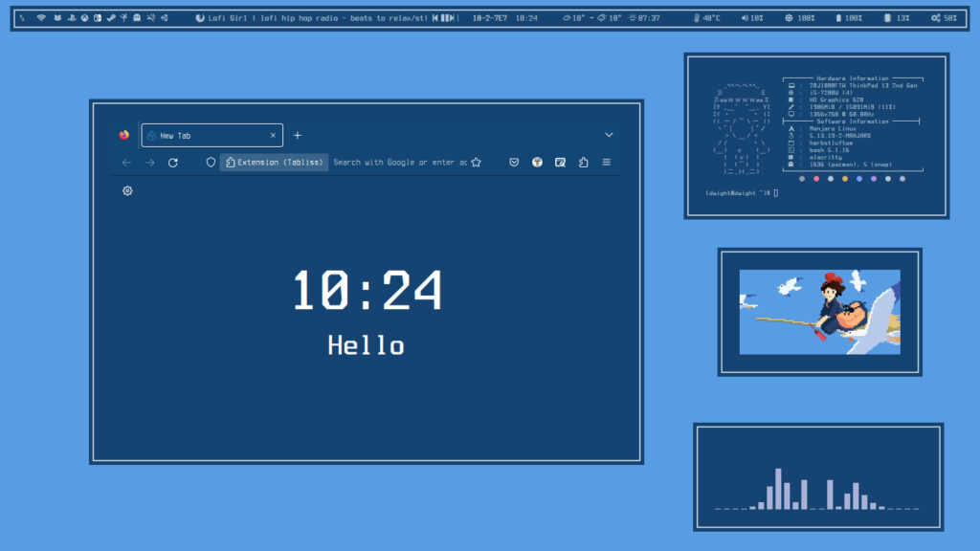
Task: Pause the Lofi Girl playback
Action: click(x=445, y=18)
